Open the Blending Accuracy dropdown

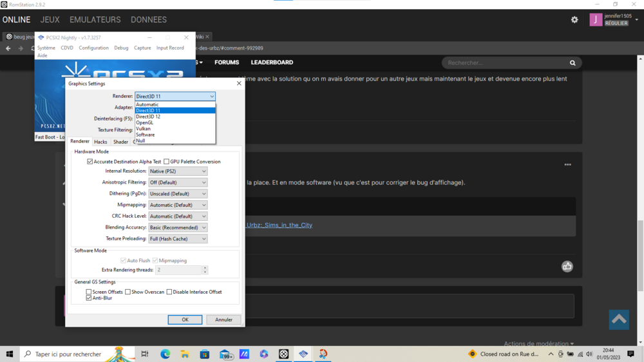(178, 227)
